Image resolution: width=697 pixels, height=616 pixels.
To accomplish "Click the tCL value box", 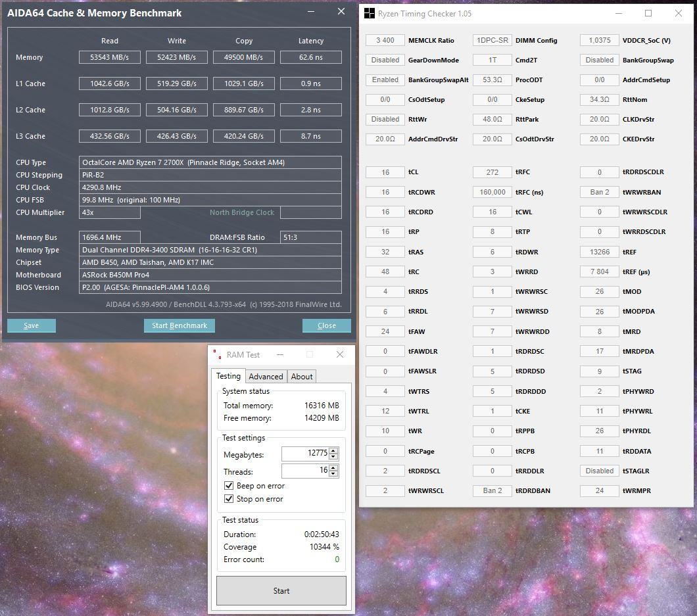I will tap(385, 172).
